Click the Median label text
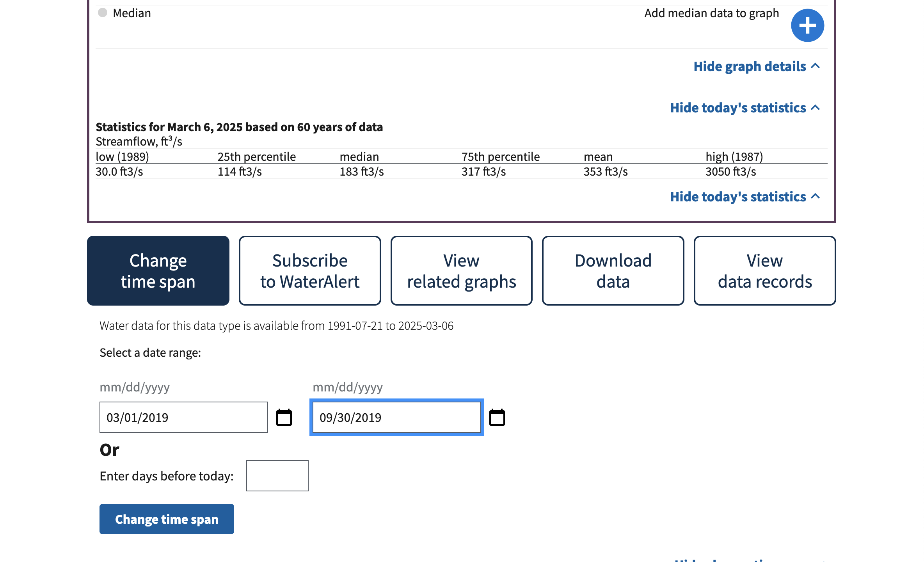This screenshot has height=562, width=924. (x=132, y=13)
